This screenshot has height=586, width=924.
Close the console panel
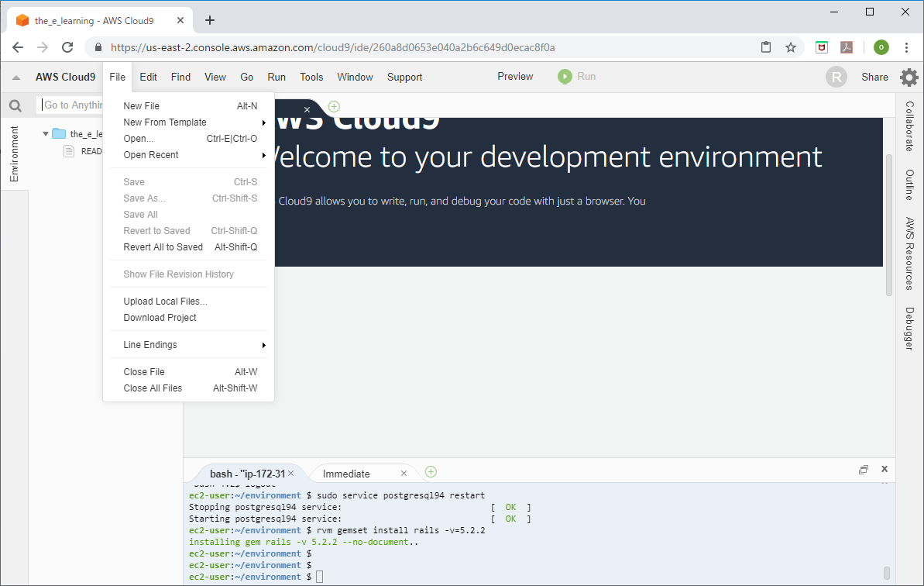pos(884,469)
